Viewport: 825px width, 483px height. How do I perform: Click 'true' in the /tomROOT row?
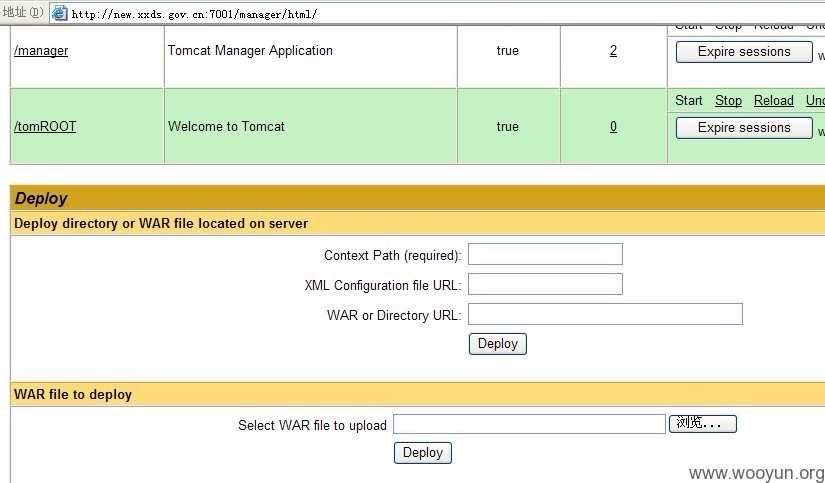[508, 126]
